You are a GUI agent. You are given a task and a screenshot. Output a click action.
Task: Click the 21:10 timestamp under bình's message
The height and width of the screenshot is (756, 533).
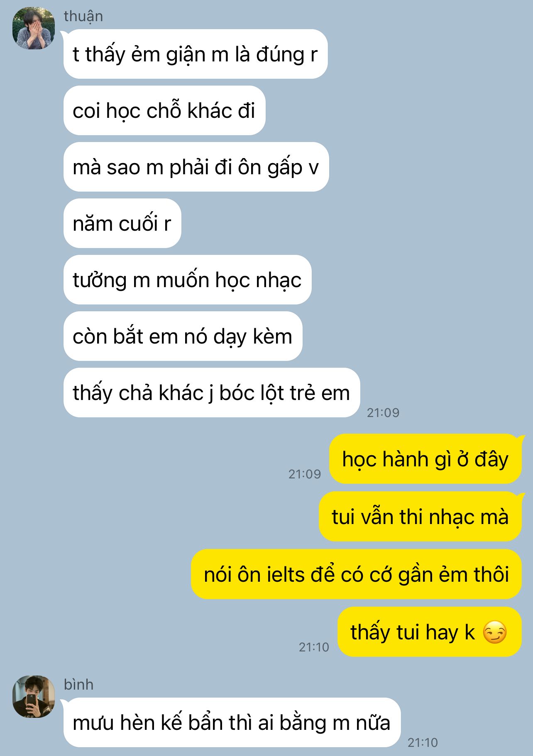click(423, 742)
